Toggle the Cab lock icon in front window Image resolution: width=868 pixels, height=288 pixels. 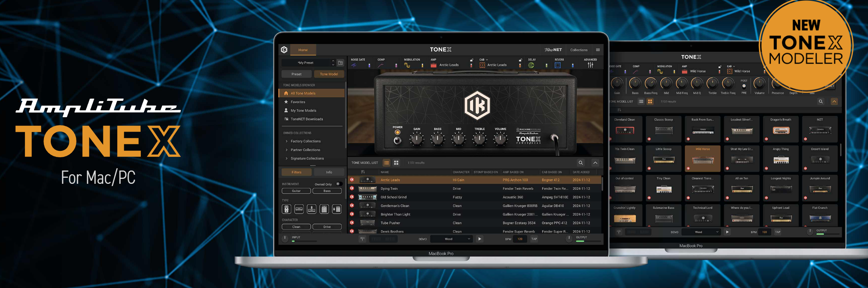(520, 60)
